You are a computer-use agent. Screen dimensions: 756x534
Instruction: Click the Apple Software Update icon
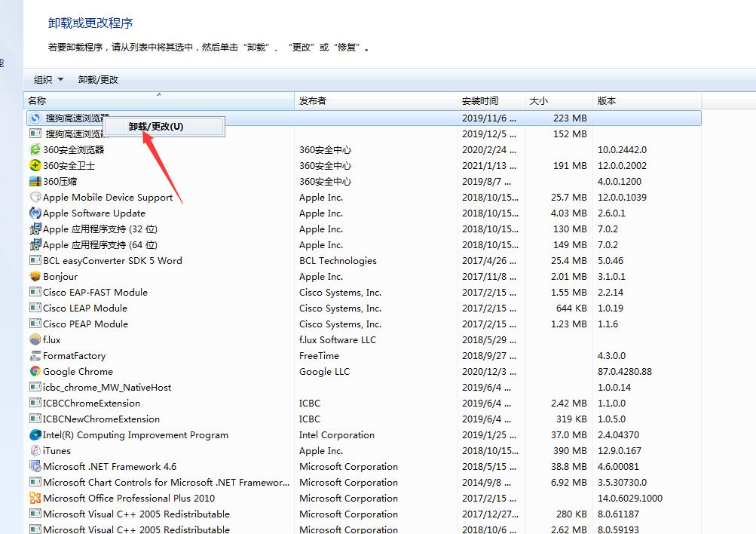(x=35, y=213)
